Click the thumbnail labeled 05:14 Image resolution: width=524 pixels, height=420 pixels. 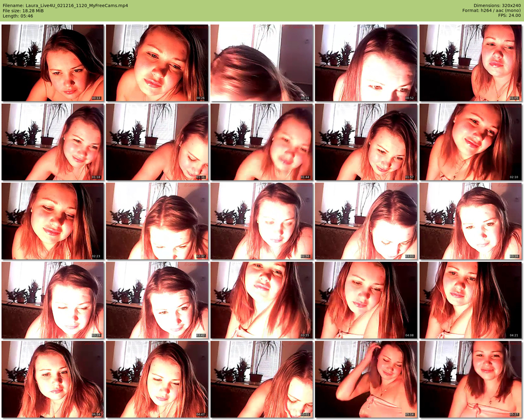(x=366, y=379)
